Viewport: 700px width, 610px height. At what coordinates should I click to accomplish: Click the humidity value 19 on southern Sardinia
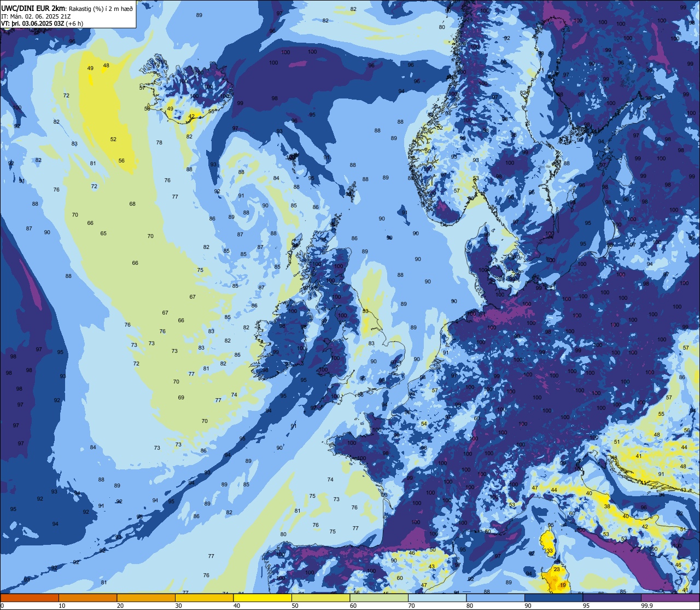[x=563, y=585]
